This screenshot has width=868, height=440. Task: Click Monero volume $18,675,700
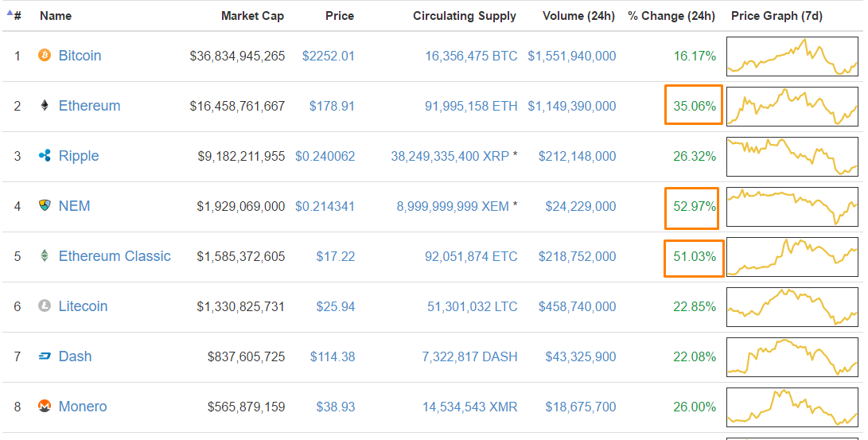[x=581, y=407]
